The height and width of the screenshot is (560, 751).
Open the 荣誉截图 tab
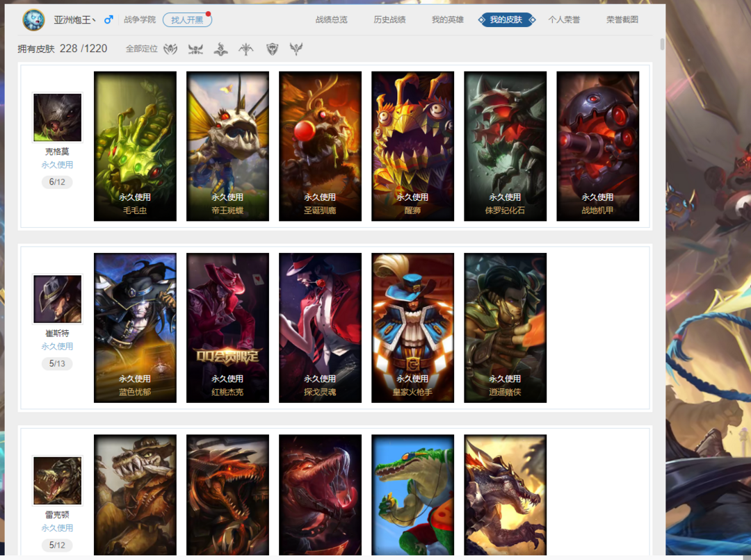tap(622, 19)
